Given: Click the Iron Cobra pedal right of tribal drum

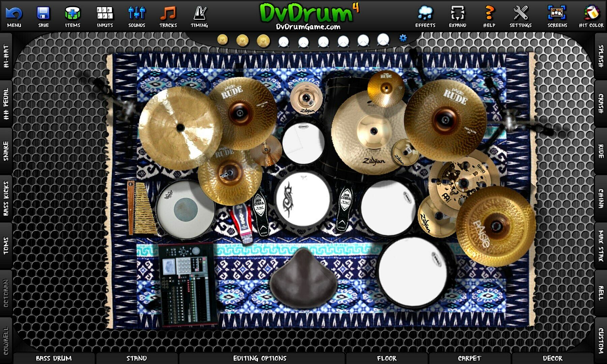Looking at the screenshot, I should click(x=345, y=209).
